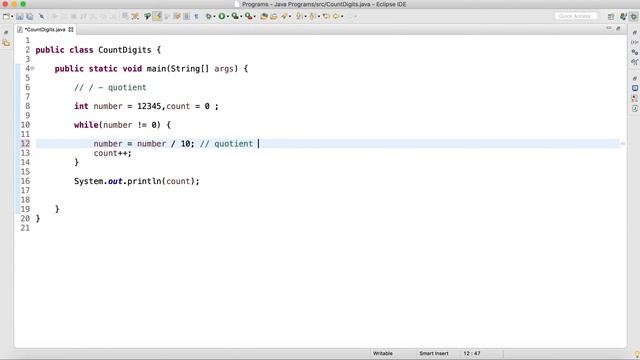Close the CountDigits.java tab
The image size is (640, 360).
click(71, 29)
